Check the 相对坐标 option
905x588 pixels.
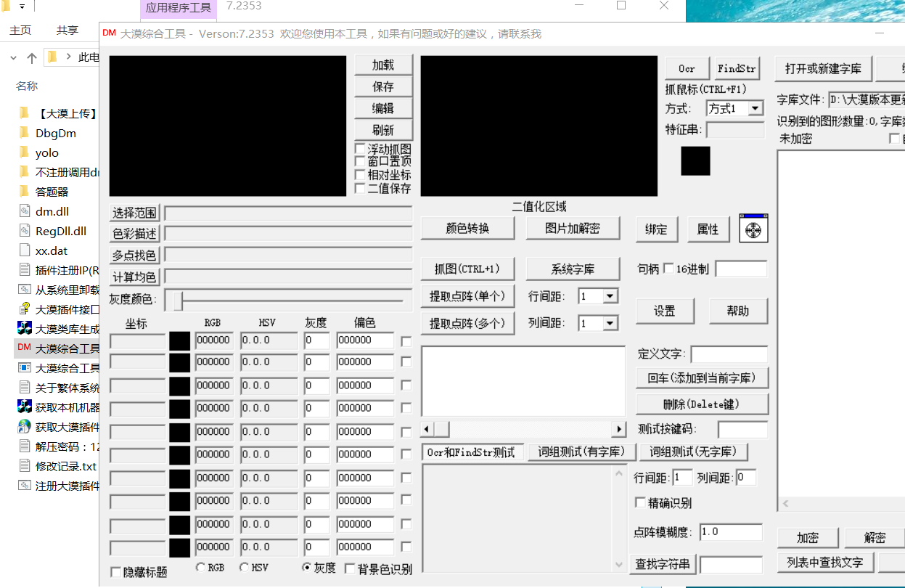point(360,174)
